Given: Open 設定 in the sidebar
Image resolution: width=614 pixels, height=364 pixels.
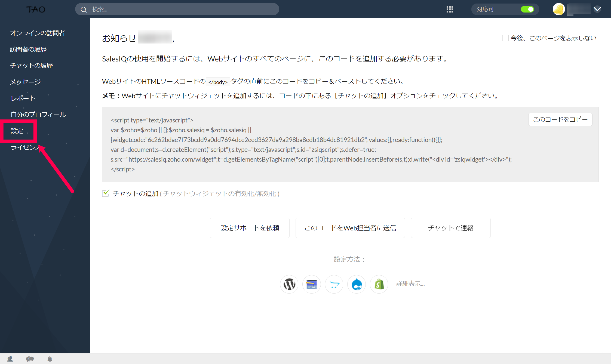Looking at the screenshot, I should (17, 131).
